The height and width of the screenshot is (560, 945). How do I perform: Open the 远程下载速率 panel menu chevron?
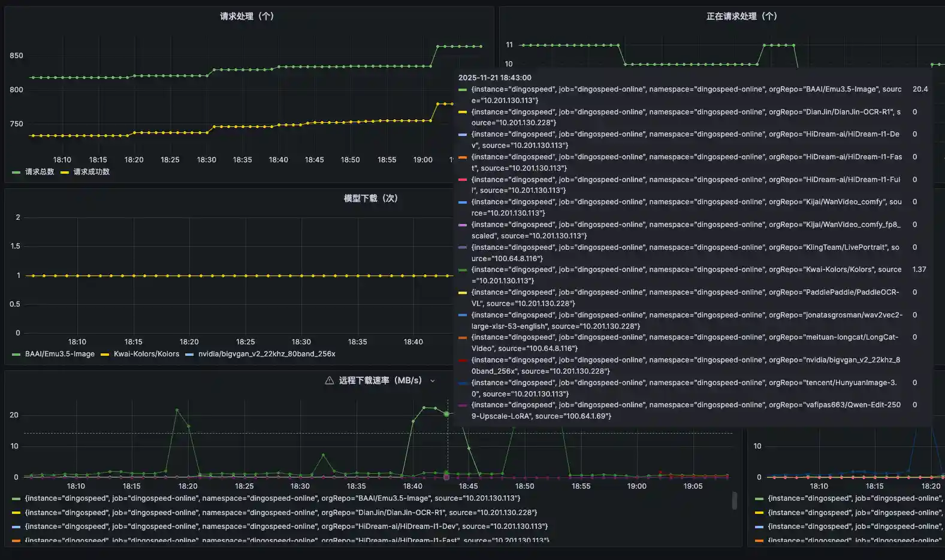(433, 381)
